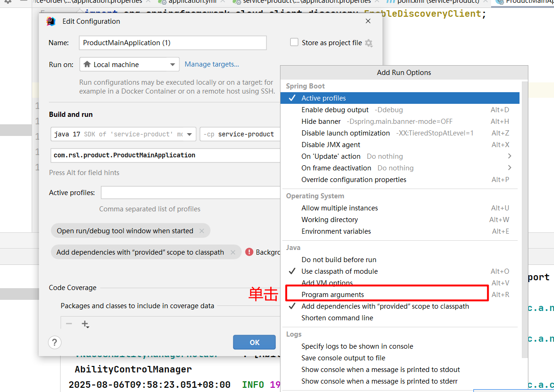The height and width of the screenshot is (392, 554).
Task: Select Specify logs to be shown in console
Action: pos(399,346)
